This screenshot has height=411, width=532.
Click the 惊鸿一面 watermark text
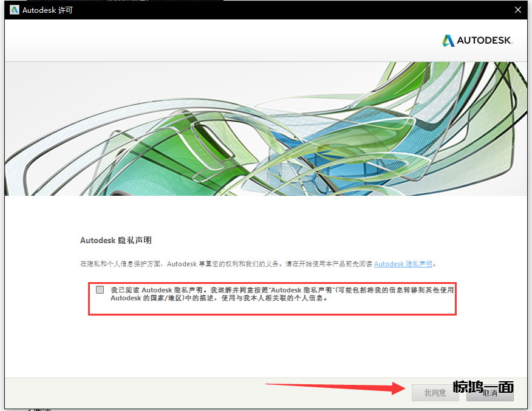pos(483,387)
